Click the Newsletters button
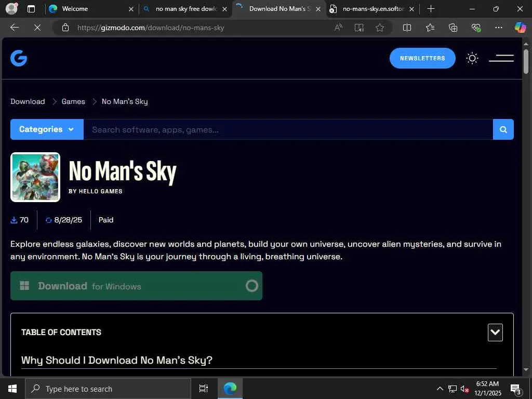This screenshot has width=532, height=399. pyautogui.click(x=422, y=58)
